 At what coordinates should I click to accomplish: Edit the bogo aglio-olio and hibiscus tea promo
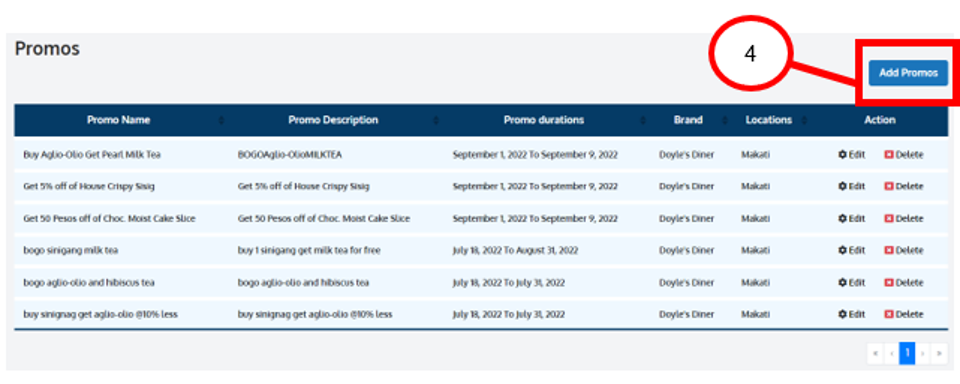coord(851,283)
